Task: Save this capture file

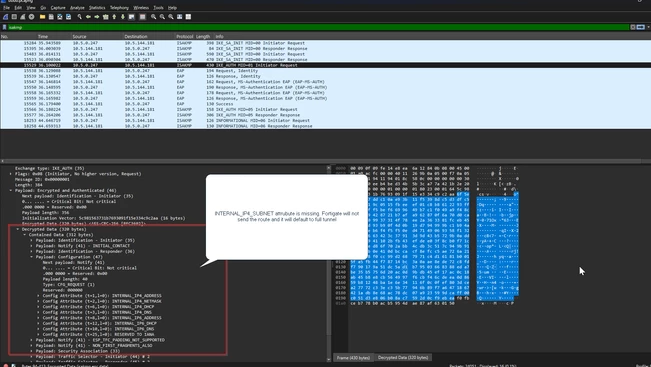Action: (51, 17)
